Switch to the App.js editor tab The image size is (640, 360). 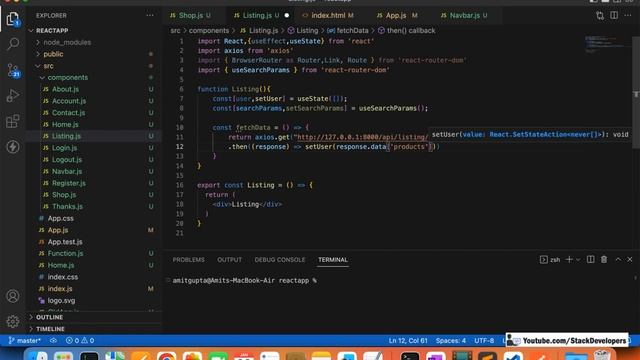[x=396, y=16]
